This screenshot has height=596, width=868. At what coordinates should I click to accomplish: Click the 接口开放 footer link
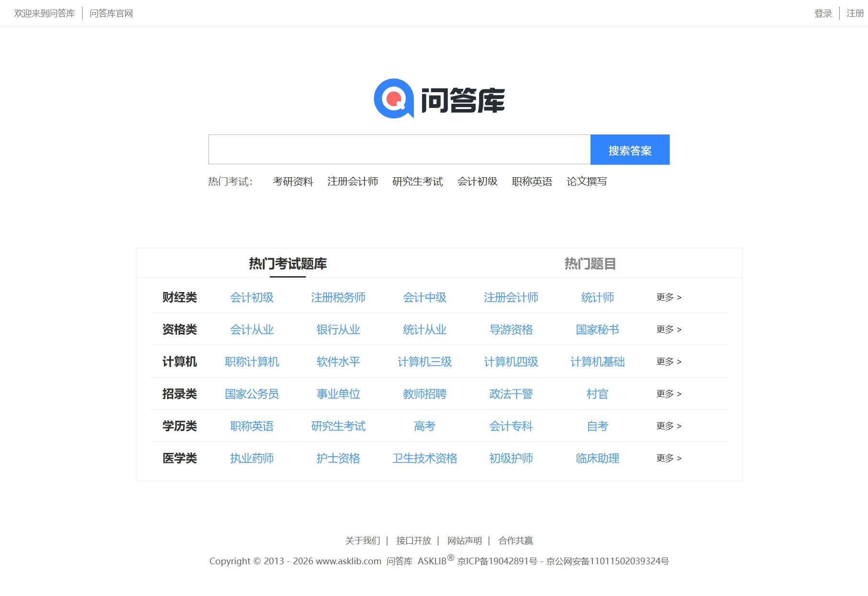413,540
